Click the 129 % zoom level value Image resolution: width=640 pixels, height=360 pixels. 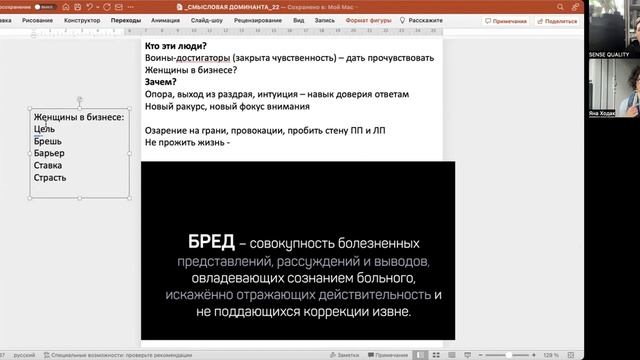pos(551,355)
